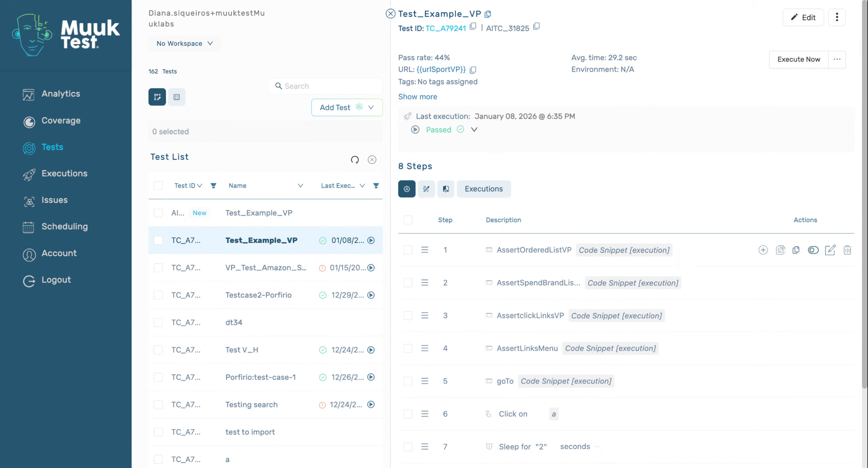868x468 pixels.
Task: Open the MuukTest logo home
Action: [66, 35]
